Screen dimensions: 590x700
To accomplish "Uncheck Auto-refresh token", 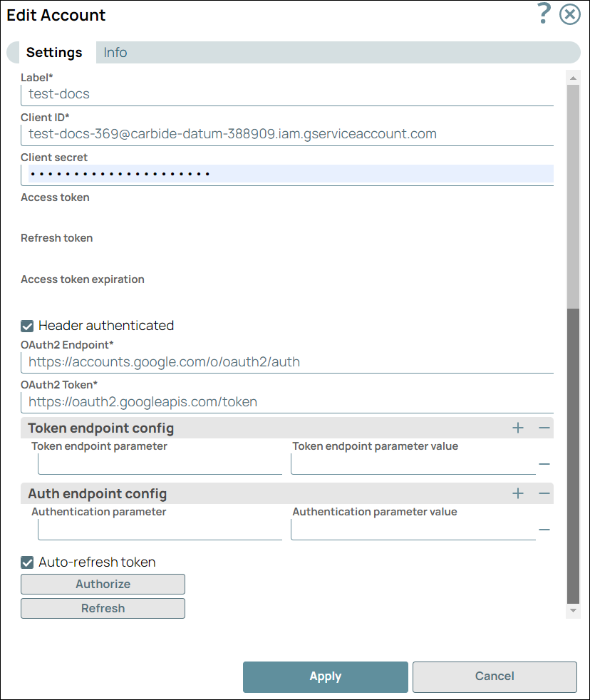I will (26, 562).
